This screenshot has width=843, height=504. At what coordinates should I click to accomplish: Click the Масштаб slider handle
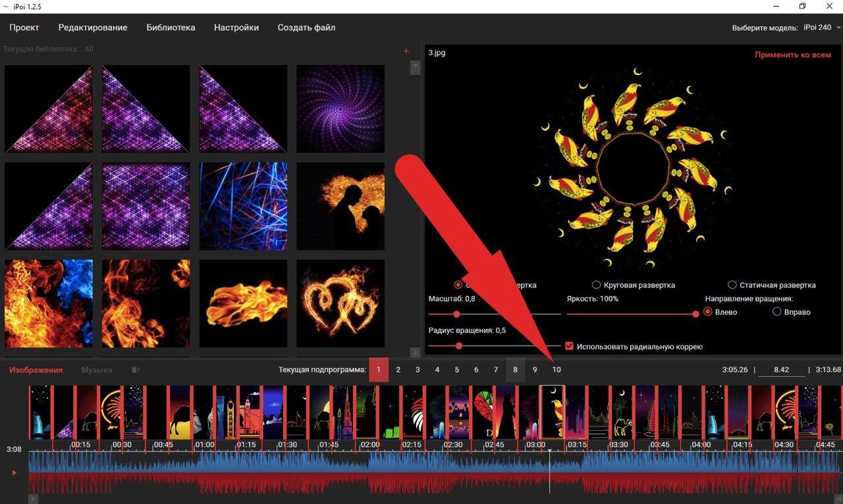pos(456,314)
